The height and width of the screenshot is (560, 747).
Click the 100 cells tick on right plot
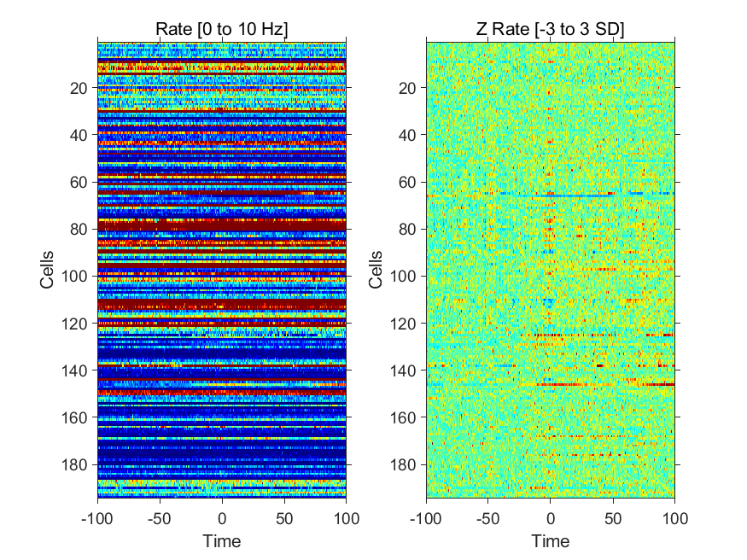[403, 276]
